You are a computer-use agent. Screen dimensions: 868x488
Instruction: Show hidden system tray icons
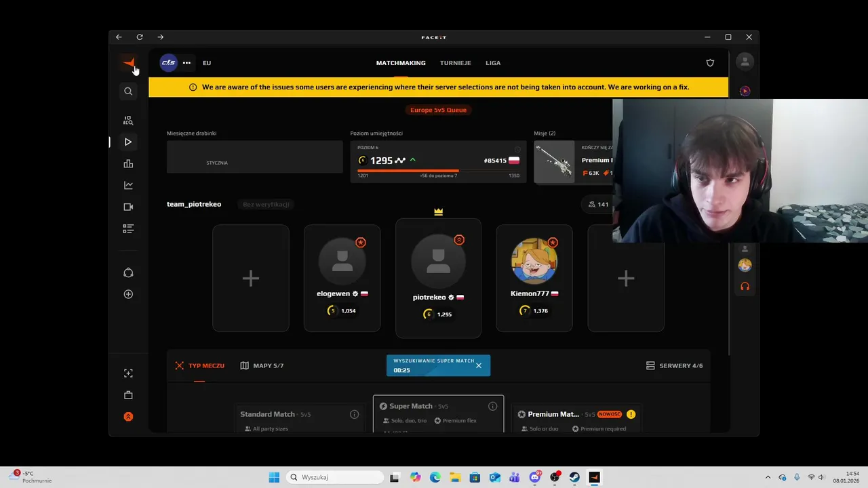(x=768, y=477)
